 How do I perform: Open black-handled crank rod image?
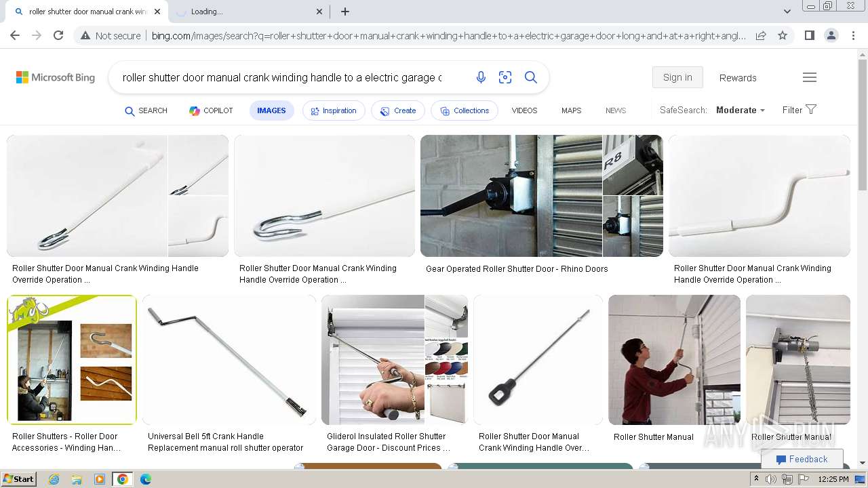(x=538, y=360)
